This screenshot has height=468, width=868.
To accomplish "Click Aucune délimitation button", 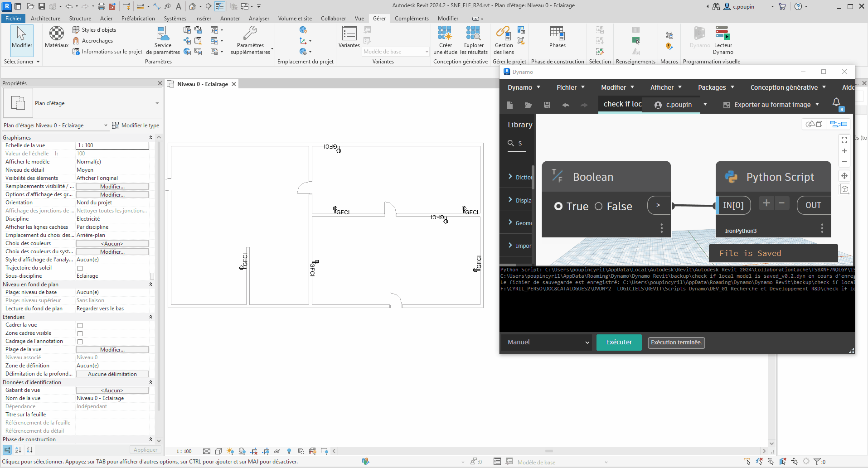I will coord(112,374).
